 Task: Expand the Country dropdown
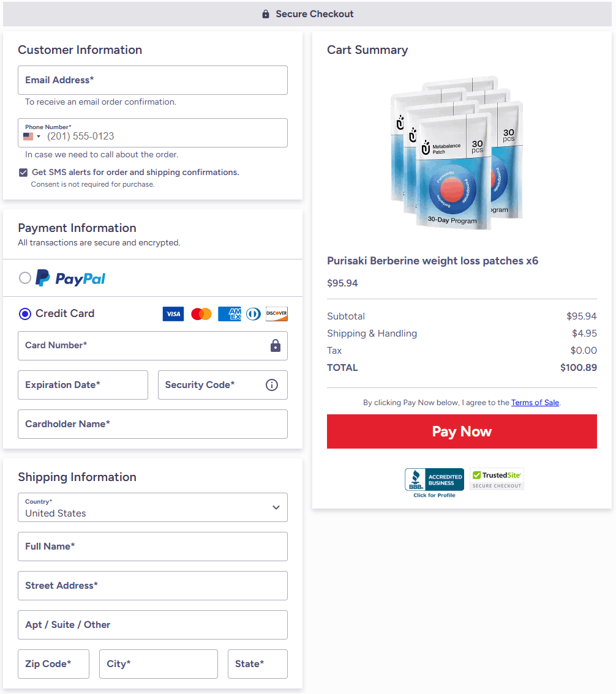pyautogui.click(x=152, y=507)
